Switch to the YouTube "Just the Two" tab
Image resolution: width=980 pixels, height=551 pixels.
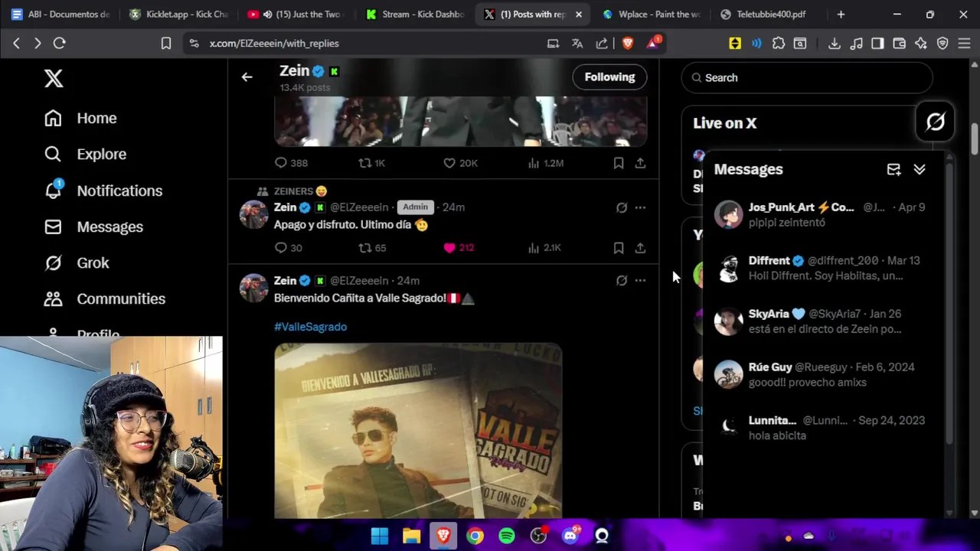pos(296,14)
